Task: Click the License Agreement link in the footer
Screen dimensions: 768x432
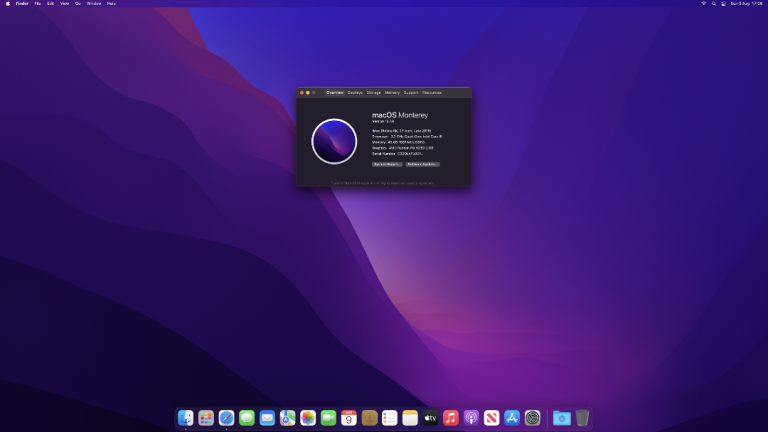Action: (x=420, y=183)
